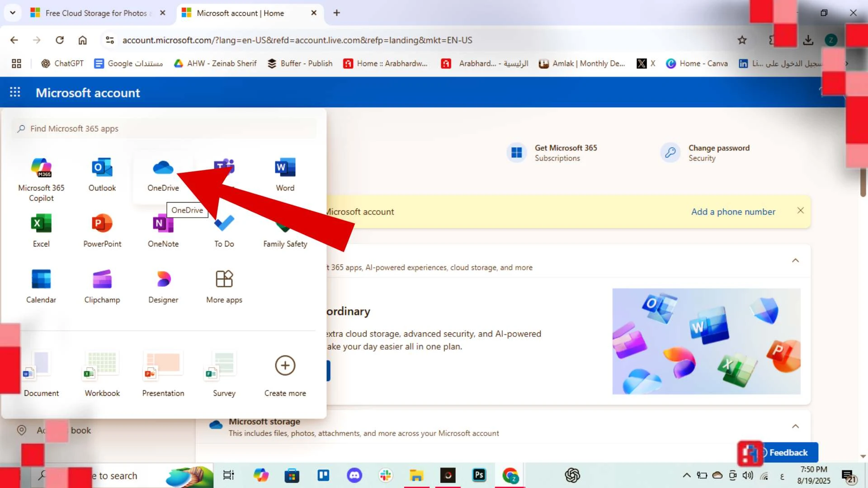This screenshot has height=488, width=868.
Task: Open Buffer - Publish bookmark
Action: click(300, 64)
